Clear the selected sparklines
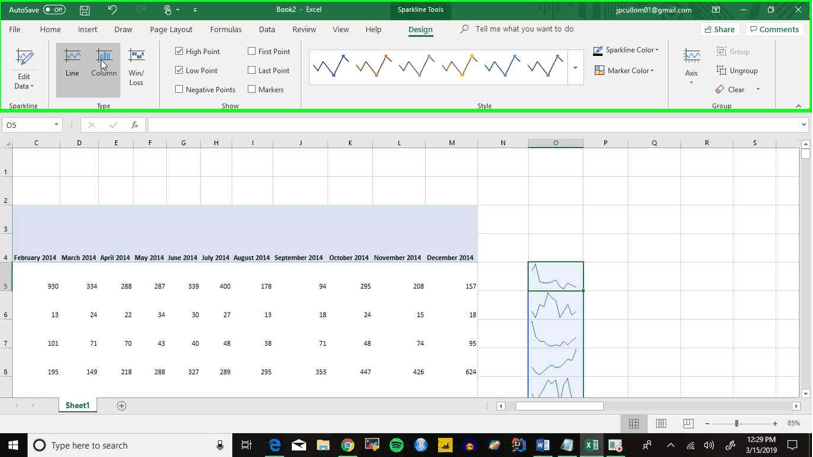 point(730,89)
